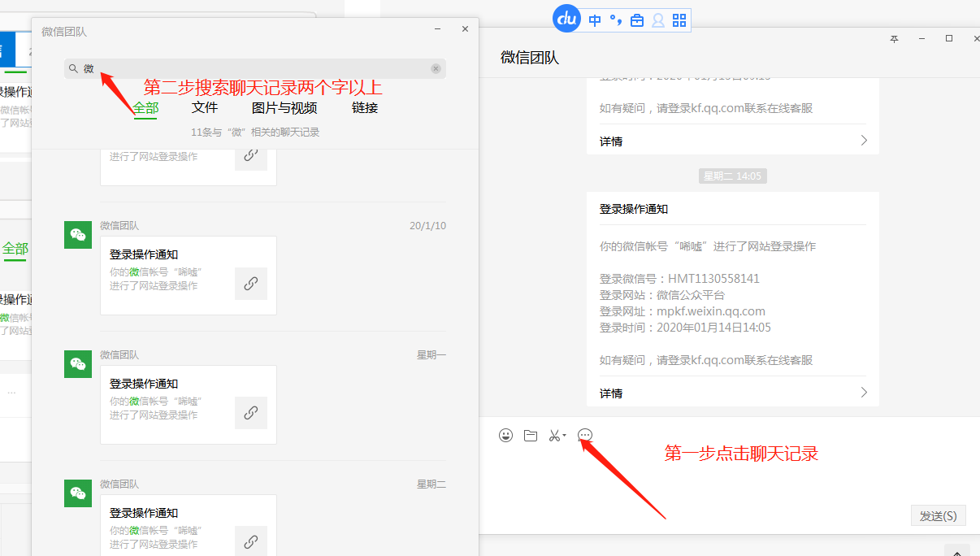This screenshot has width=980, height=556.
Task: Select the 全部 tab in chat history
Action: [x=145, y=107]
